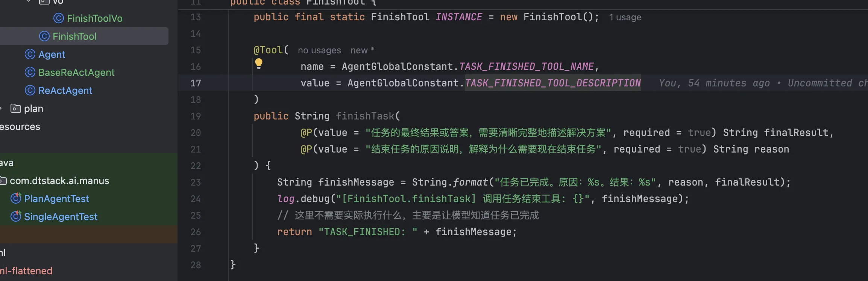This screenshot has width=868, height=281.
Task: Click the PlanAgentTest test class icon
Action: pos(16,198)
